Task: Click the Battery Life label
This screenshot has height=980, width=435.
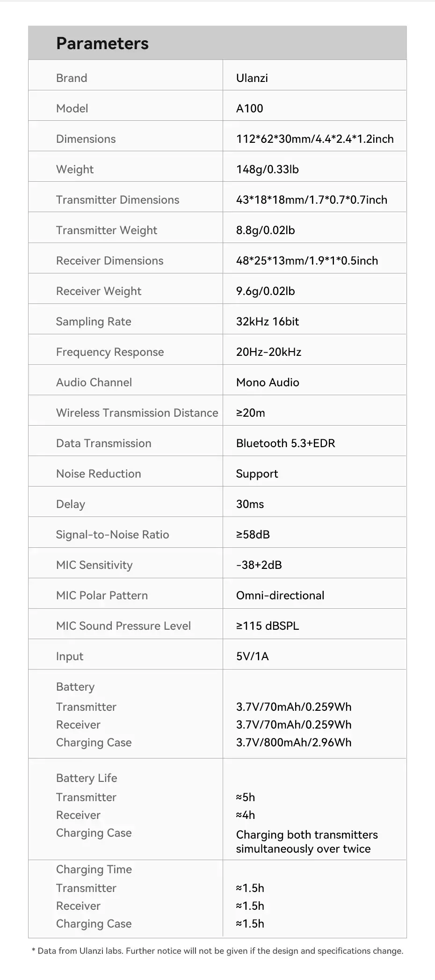Action: (87, 778)
